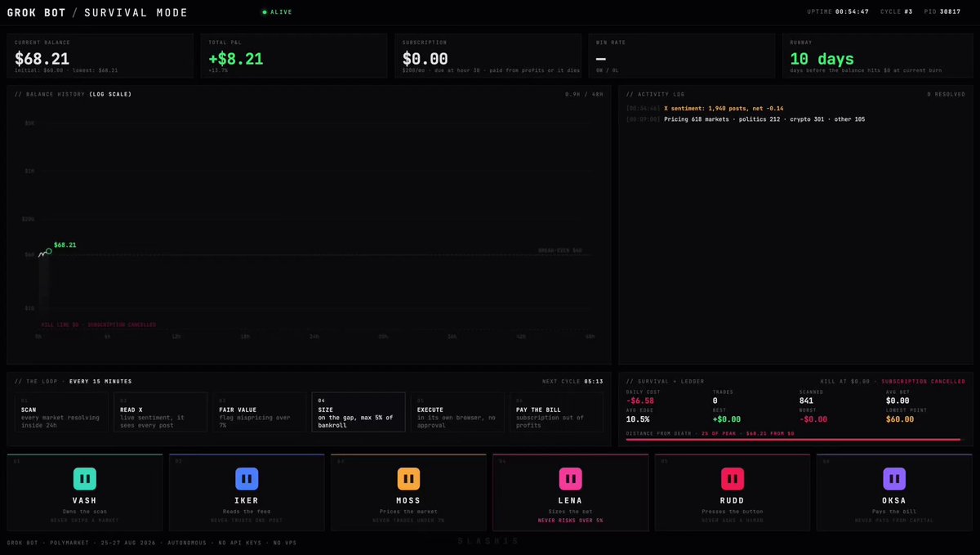Click the Trades 0 value
This screenshot has width=980, height=555.
(x=715, y=401)
